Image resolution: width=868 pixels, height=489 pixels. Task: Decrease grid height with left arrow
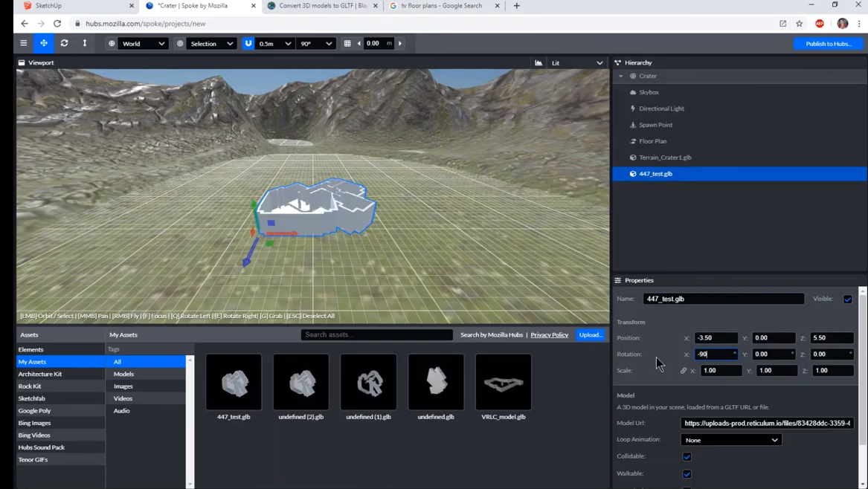tap(359, 44)
